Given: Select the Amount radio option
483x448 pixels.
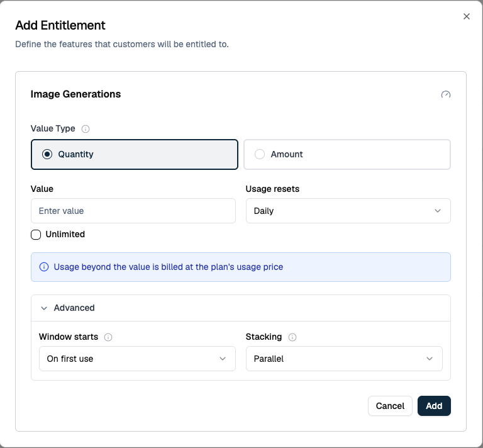Looking at the screenshot, I should [347, 154].
